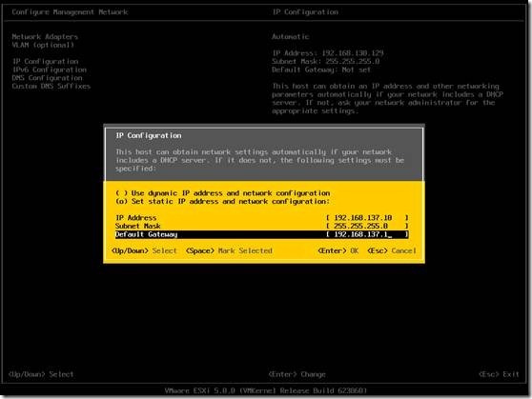Click 'Configure Management Network' header text
The image size is (532, 399).
pyautogui.click(x=70, y=12)
